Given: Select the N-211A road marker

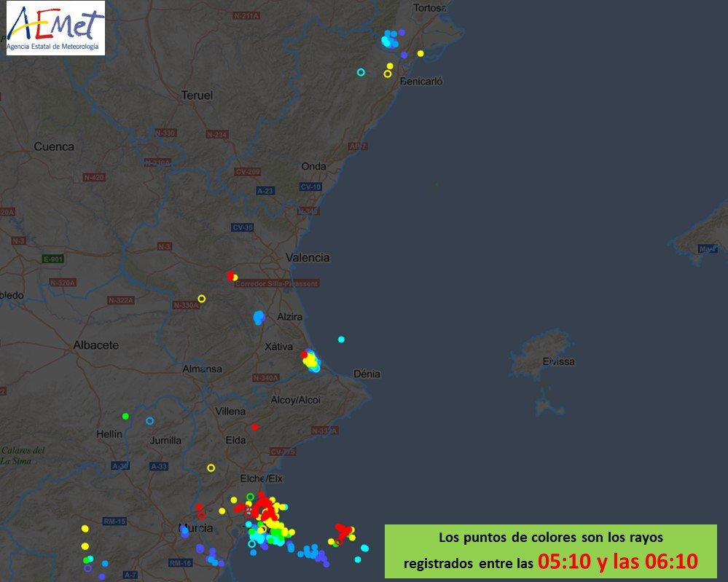Looking at the screenshot, I should (247, 15).
